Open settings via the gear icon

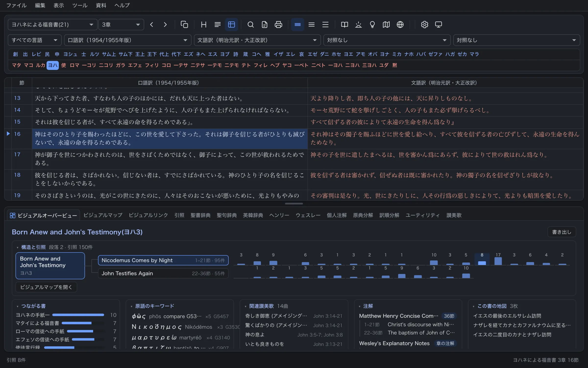424,25
